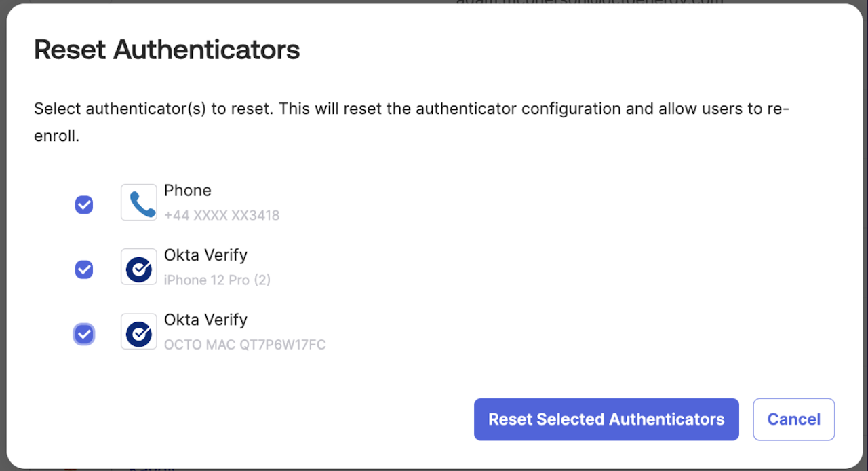
Task: Cancel the Reset Authenticators dialog
Action: [793, 419]
